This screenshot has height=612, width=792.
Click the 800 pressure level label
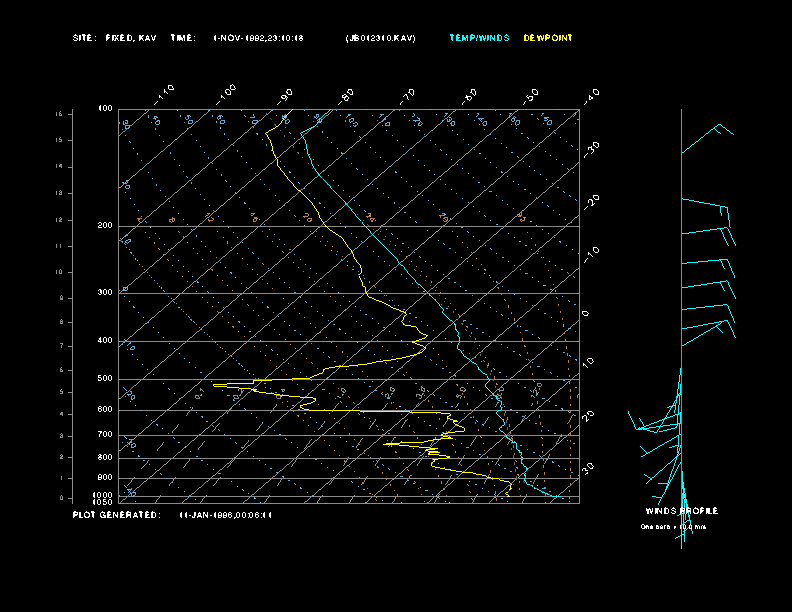[105, 457]
